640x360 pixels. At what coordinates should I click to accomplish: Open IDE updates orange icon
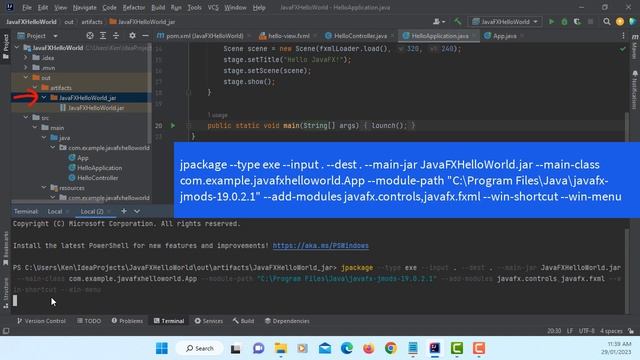click(x=620, y=22)
